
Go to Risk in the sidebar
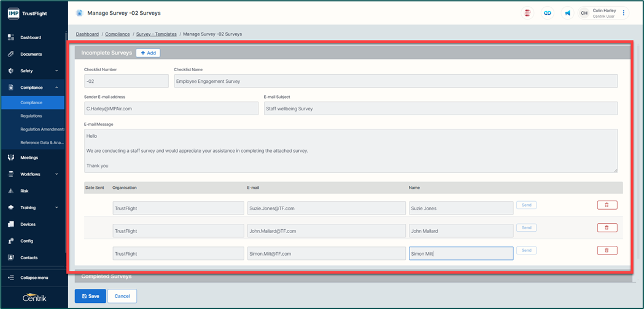point(25,191)
